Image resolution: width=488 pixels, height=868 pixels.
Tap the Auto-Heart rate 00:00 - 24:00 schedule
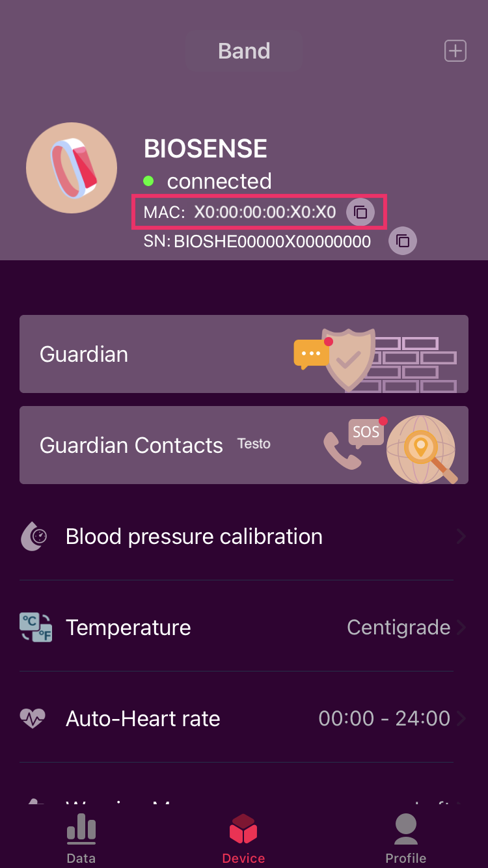click(x=385, y=718)
